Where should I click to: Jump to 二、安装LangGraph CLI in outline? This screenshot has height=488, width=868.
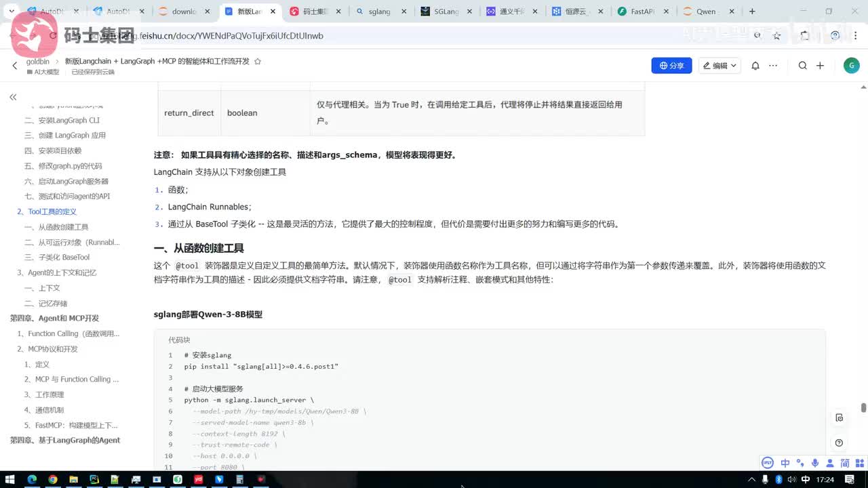(62, 120)
